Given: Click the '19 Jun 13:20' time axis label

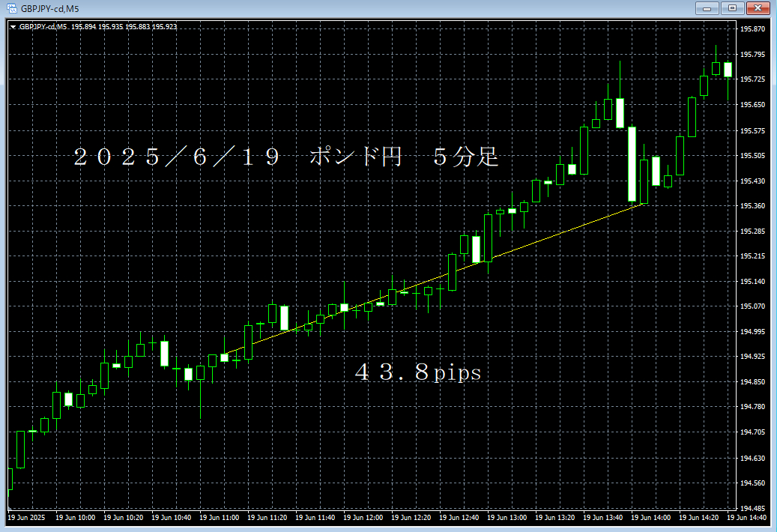Looking at the screenshot, I should pyautogui.click(x=555, y=518).
